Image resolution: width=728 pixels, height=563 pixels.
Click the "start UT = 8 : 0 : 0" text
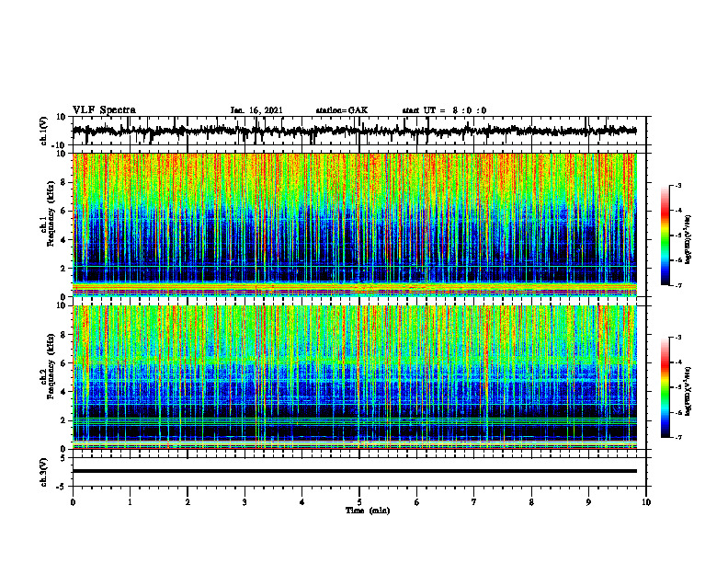444,110
